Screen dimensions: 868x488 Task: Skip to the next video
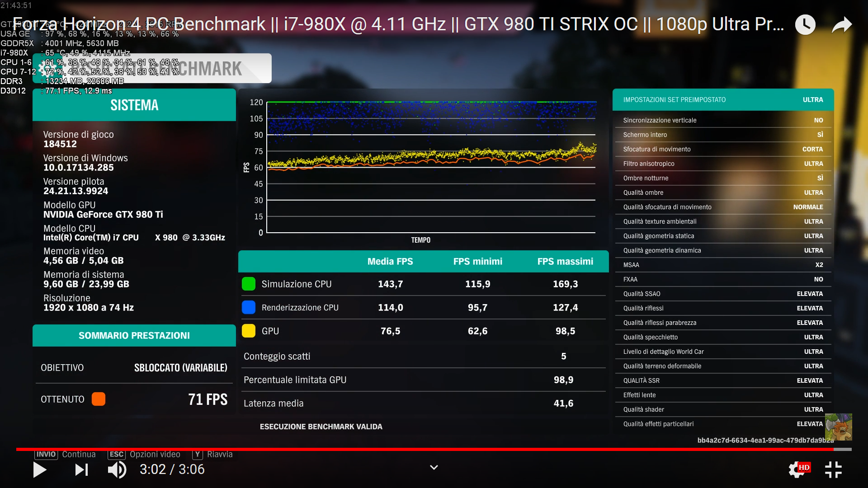81,470
